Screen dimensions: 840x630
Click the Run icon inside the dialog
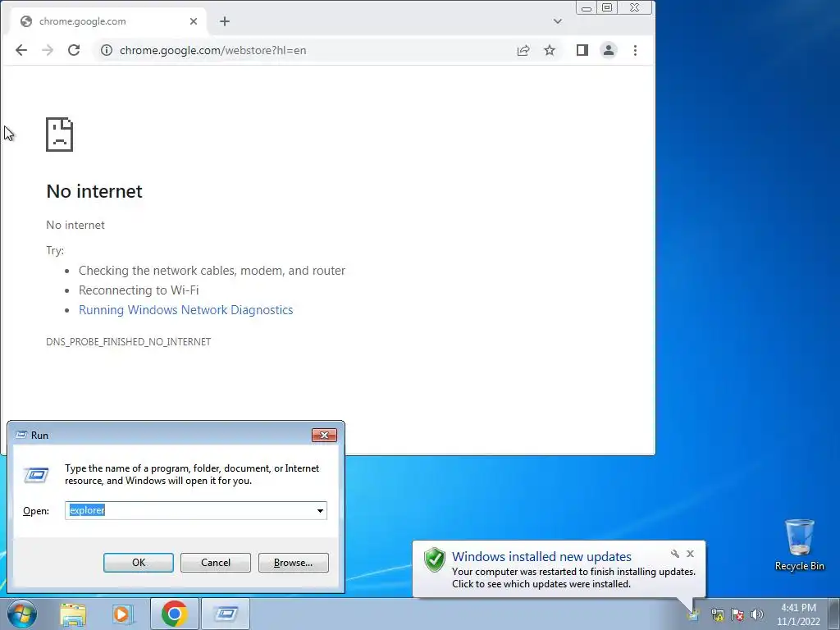click(36, 475)
